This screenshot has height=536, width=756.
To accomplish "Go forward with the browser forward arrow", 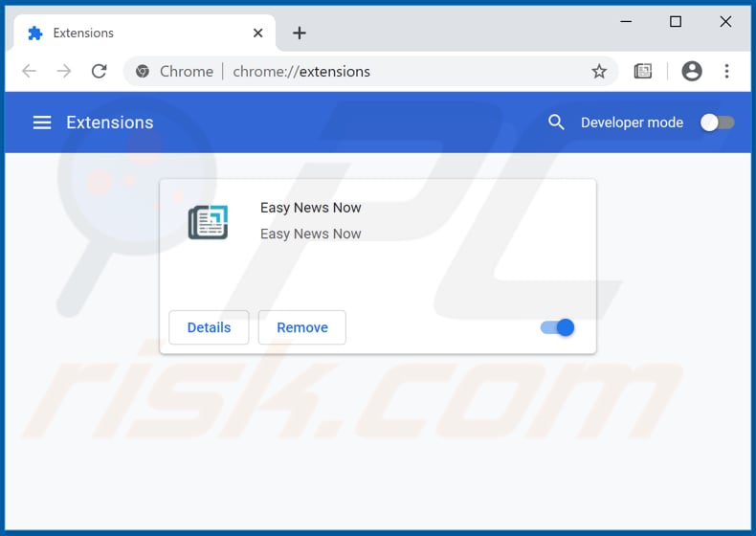I will [x=64, y=72].
